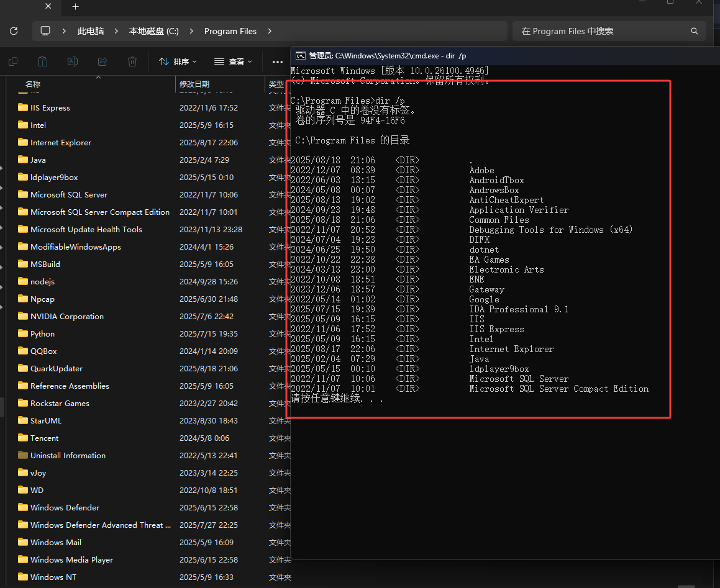This screenshot has width=720, height=588.
Task: Click the This PC monitor icon in address bar
Action: tap(45, 31)
